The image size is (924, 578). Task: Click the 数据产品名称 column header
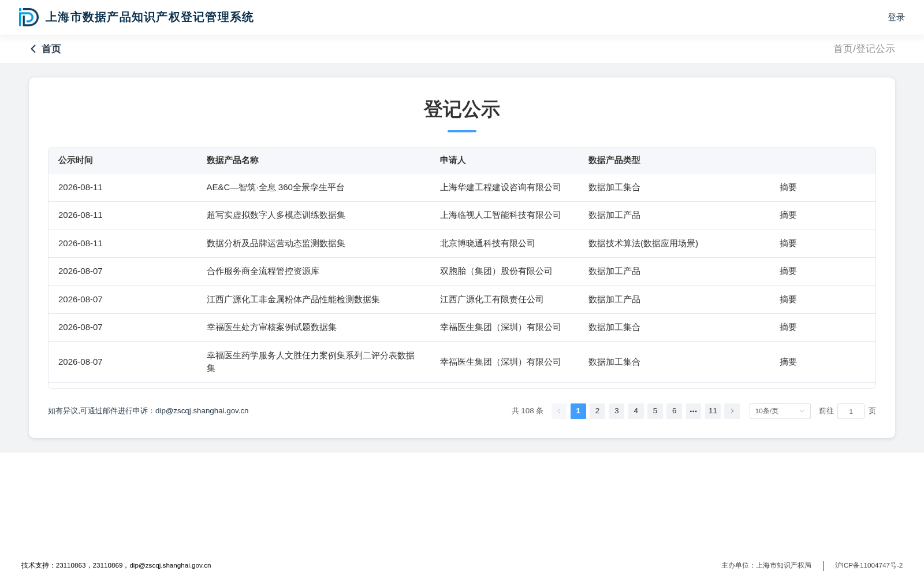pyautogui.click(x=233, y=160)
